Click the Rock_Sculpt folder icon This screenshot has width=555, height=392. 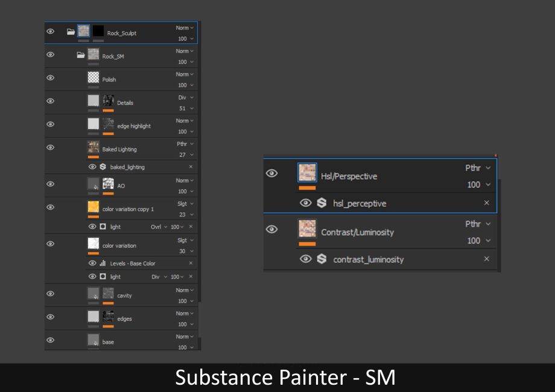click(71, 32)
